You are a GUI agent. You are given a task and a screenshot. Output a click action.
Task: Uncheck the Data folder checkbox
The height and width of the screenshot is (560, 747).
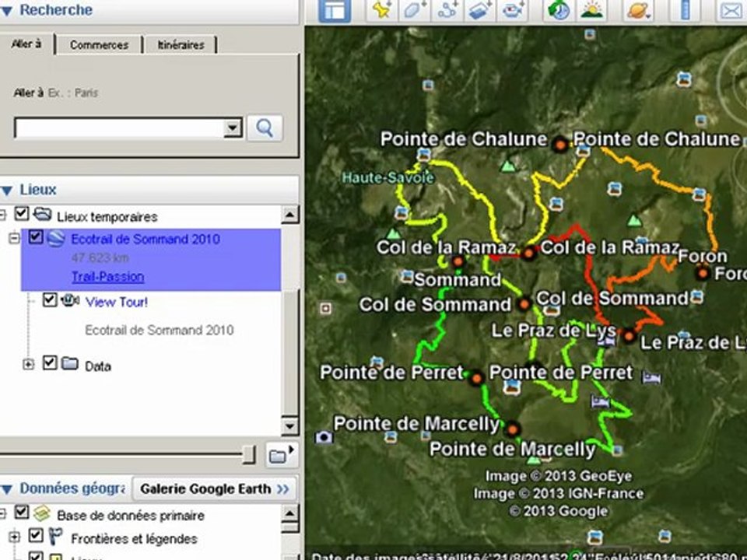[x=50, y=363]
